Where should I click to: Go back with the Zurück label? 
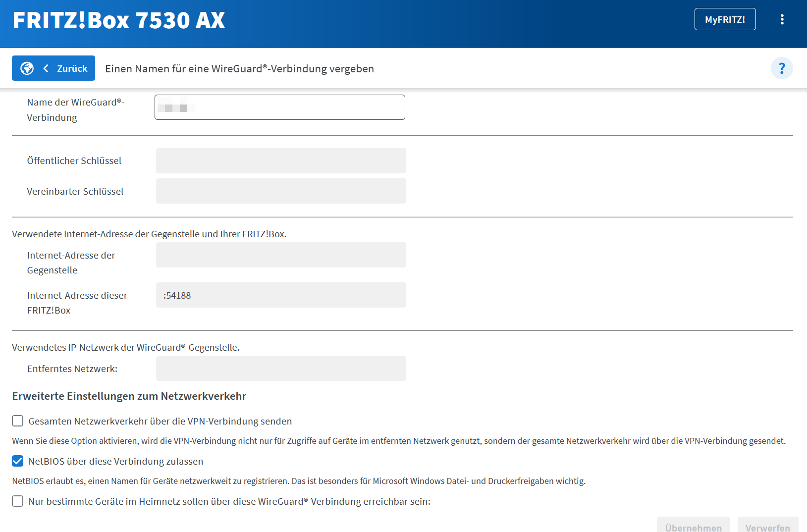click(72, 68)
